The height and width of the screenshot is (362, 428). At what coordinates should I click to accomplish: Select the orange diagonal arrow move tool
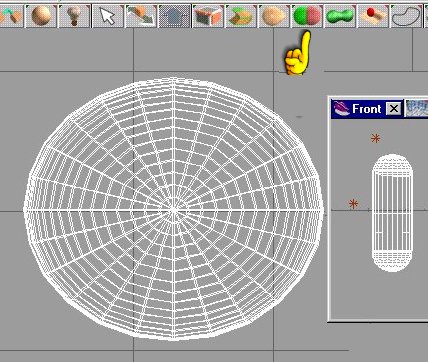pyautogui.click(x=141, y=16)
